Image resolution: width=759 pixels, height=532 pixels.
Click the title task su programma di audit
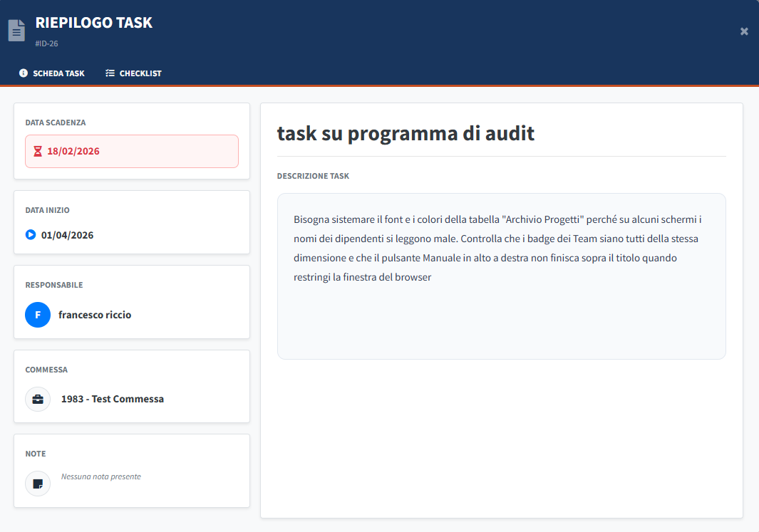406,133
